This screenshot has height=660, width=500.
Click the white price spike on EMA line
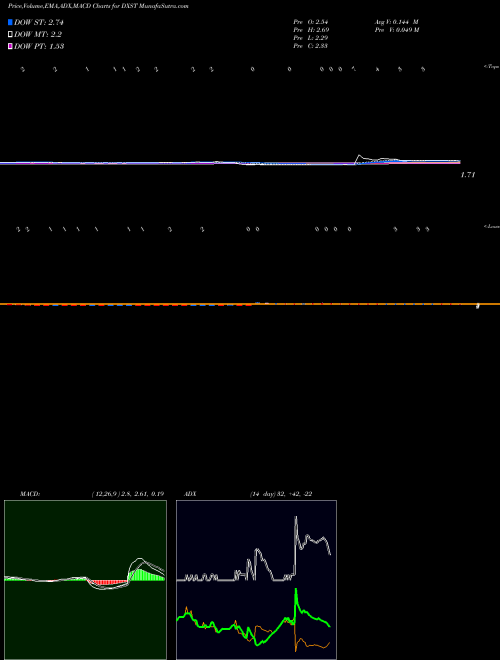click(x=360, y=157)
